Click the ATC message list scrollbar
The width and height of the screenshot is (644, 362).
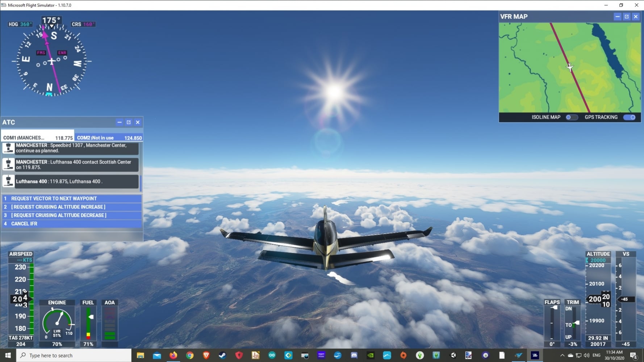coord(141,183)
